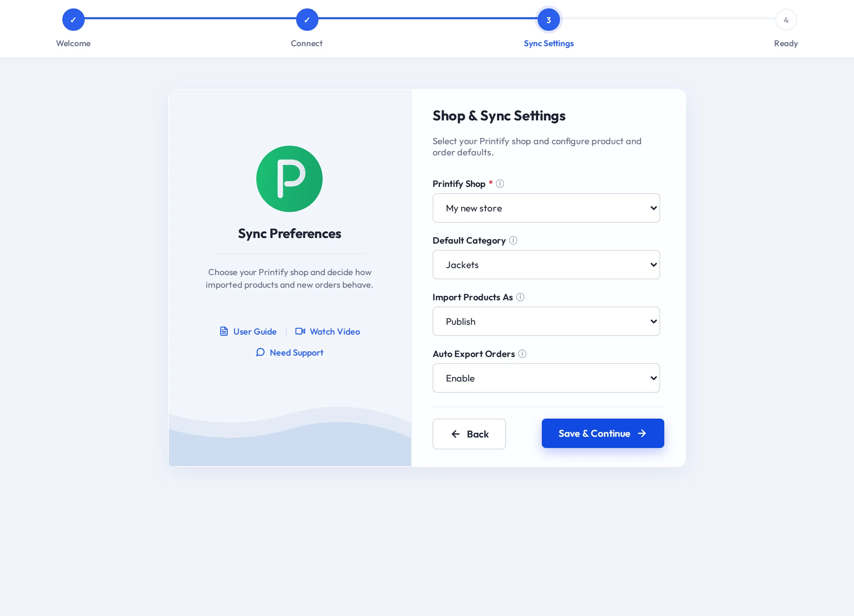Click the Auto Export Orders info icon
Screen dimensions: 854x616
(522, 353)
